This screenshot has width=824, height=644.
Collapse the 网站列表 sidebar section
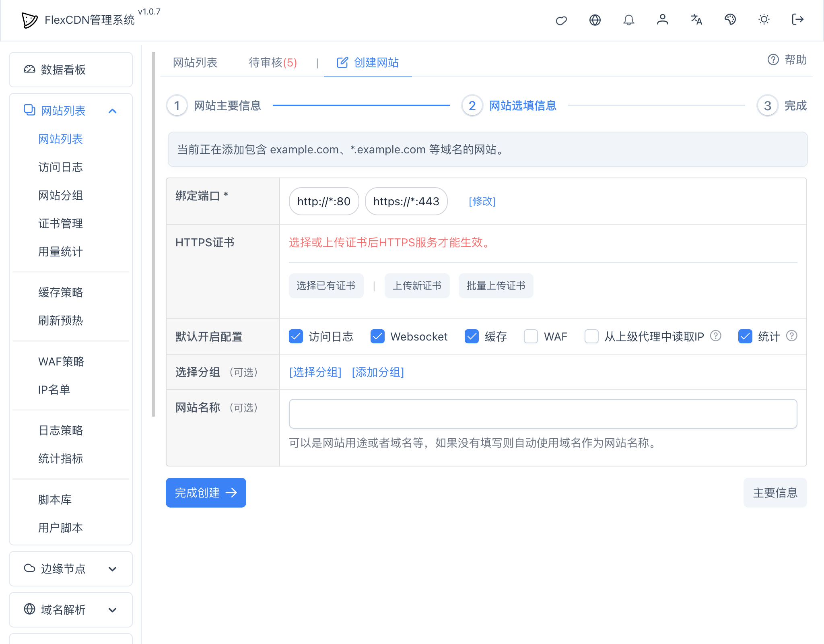(113, 111)
